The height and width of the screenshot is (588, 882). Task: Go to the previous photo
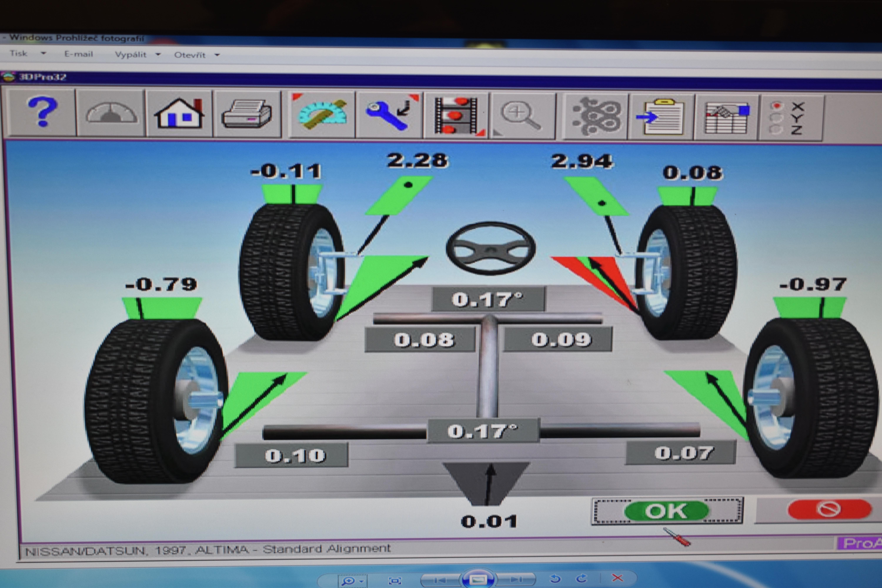(441, 580)
